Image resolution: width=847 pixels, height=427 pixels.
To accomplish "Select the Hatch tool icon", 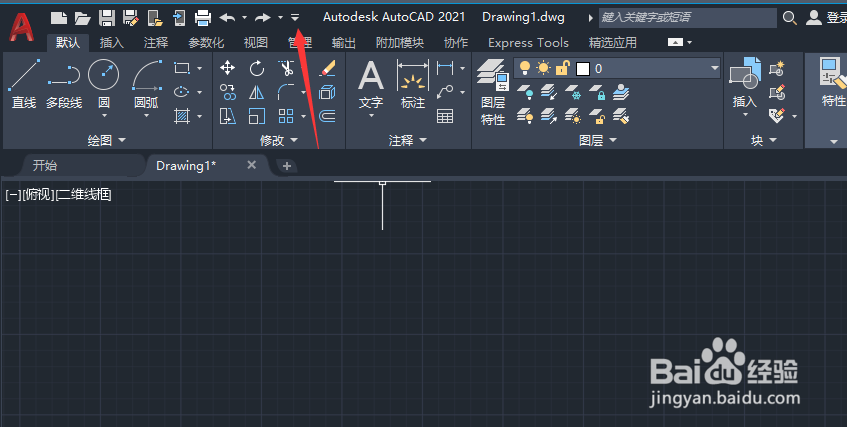I will tap(182, 116).
